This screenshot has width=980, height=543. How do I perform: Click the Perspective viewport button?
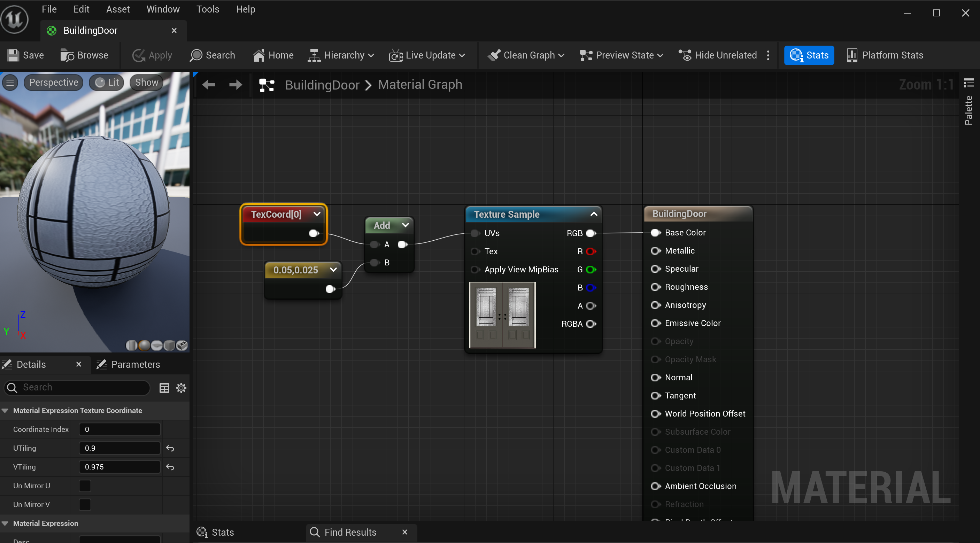(x=54, y=83)
